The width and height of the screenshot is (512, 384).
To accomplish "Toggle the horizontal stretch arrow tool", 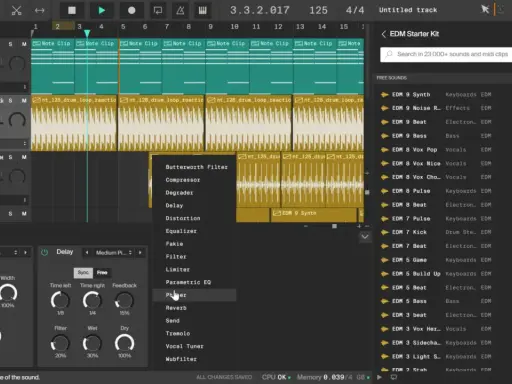I will [40, 11].
